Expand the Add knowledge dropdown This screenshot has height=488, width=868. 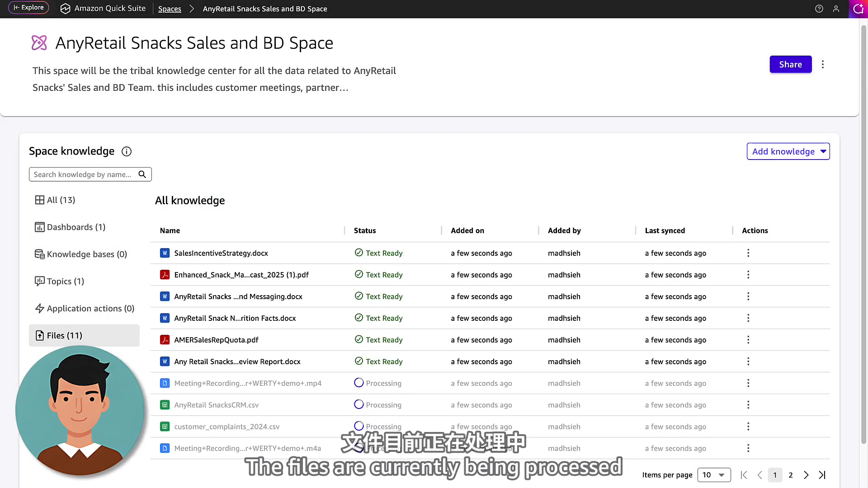coord(788,151)
